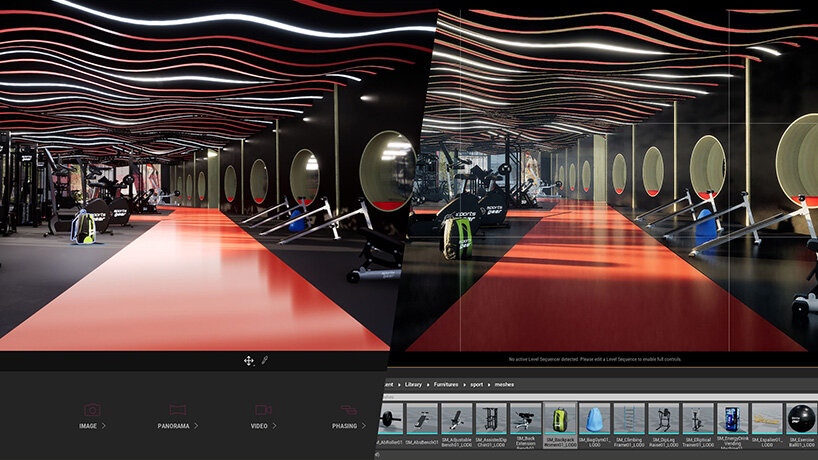Select the eyedropper picker icon

[x=265, y=360]
